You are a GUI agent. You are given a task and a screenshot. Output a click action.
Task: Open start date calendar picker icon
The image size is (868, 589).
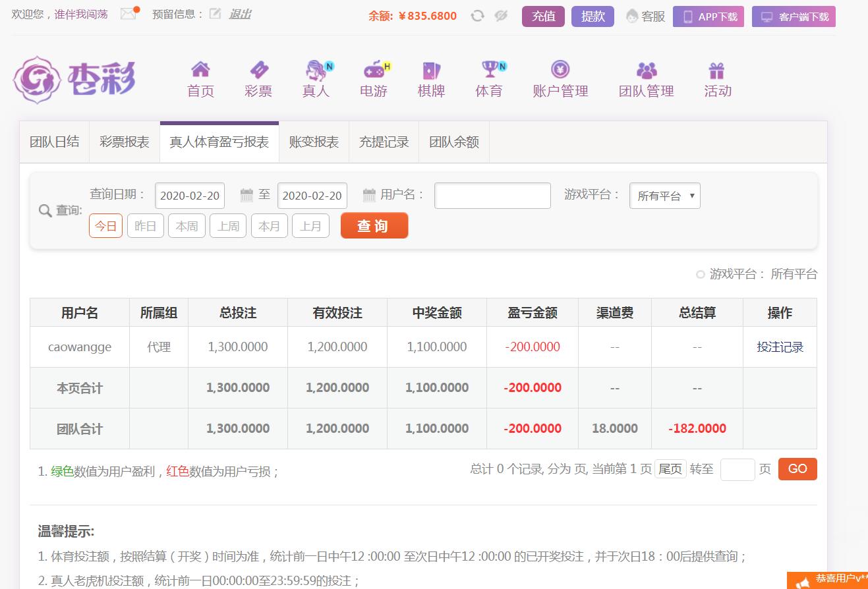click(x=246, y=195)
